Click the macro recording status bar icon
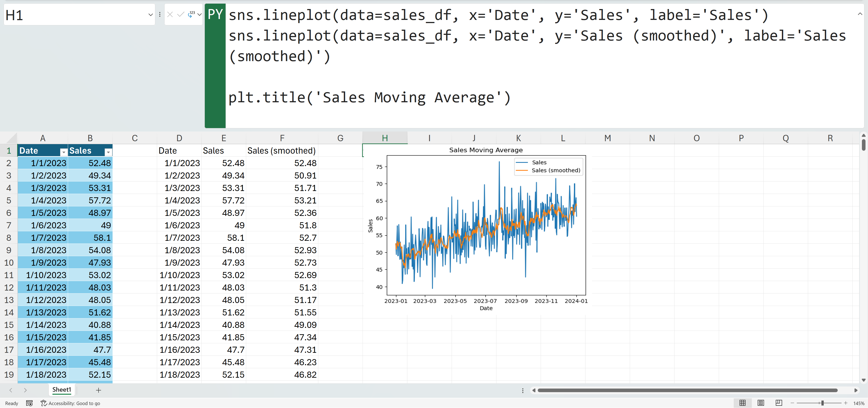This screenshot has height=408, width=868. [x=29, y=403]
